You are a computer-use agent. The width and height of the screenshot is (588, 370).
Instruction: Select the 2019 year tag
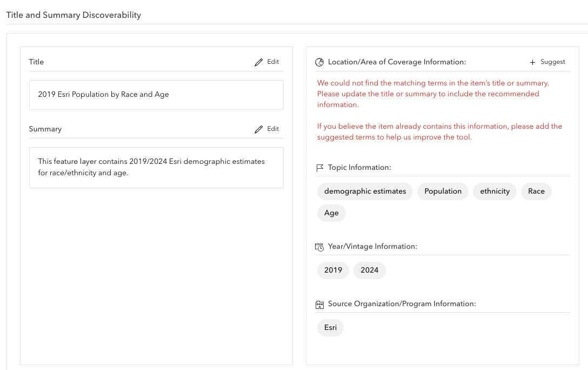pos(333,270)
